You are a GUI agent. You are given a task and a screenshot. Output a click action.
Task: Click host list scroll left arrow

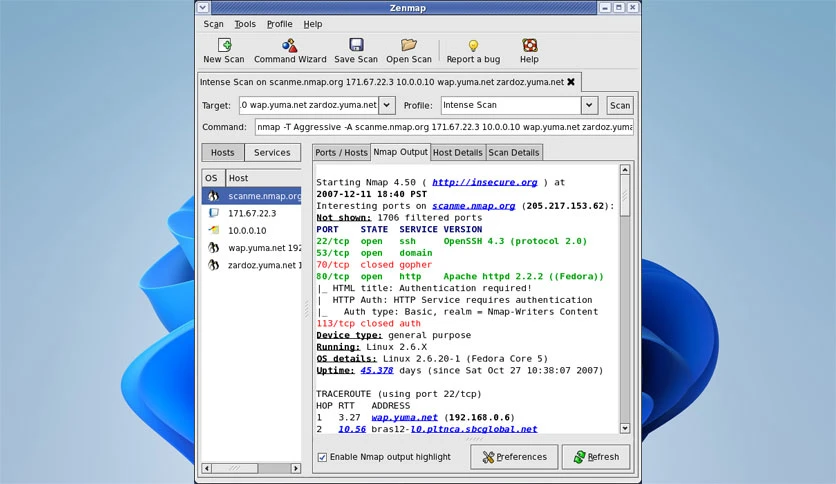tap(207, 468)
